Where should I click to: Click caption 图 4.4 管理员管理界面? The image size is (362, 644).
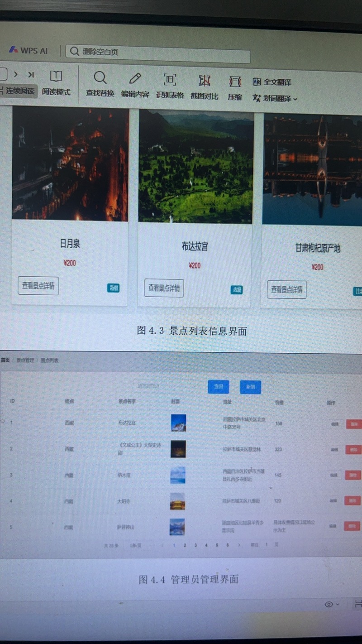(188, 579)
